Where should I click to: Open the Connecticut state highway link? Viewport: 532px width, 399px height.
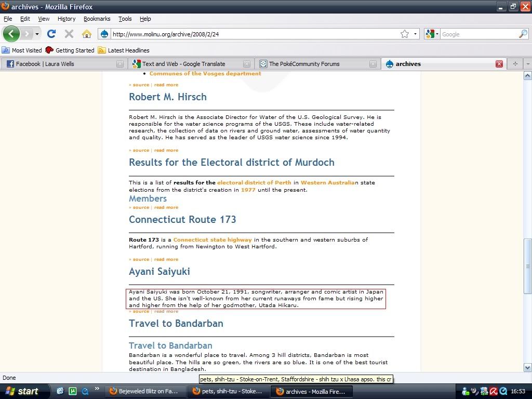212,240
